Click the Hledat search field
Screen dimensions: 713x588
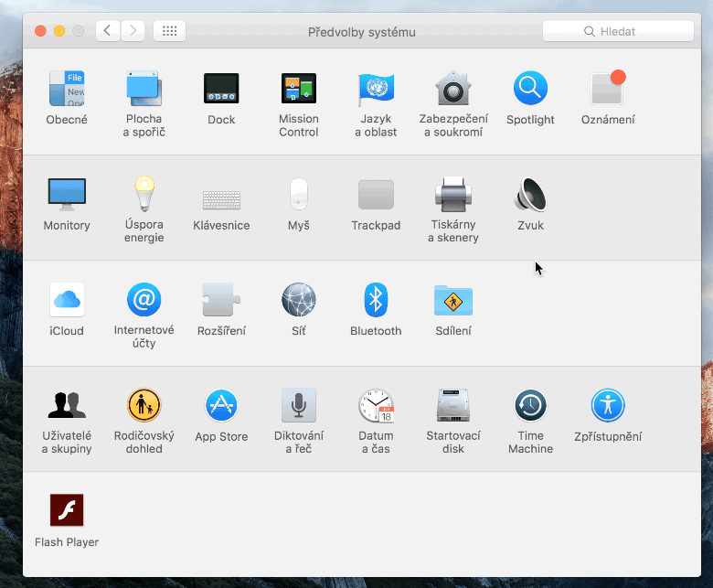618,31
